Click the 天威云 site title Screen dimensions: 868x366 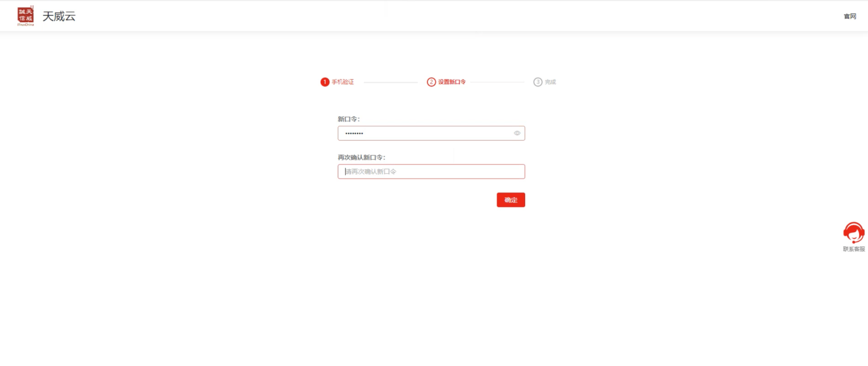click(58, 16)
